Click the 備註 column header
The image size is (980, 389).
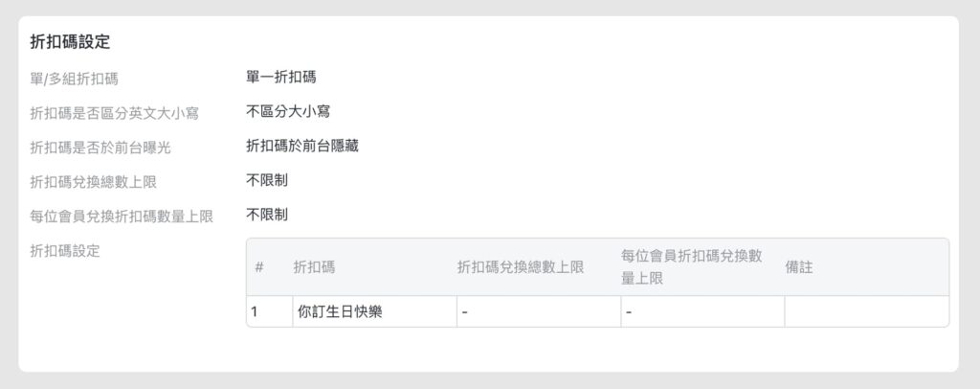point(799,267)
